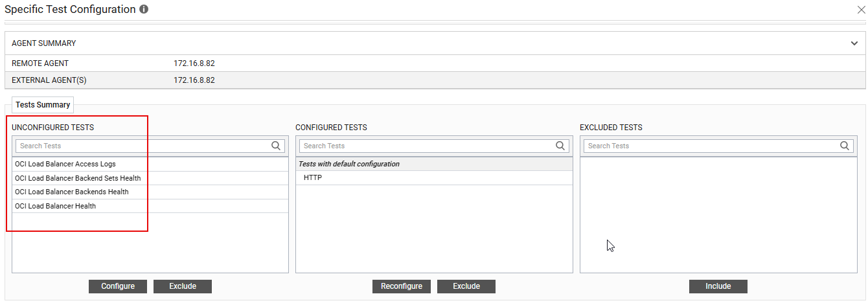Collapse the Agent Summary section chevron

854,43
